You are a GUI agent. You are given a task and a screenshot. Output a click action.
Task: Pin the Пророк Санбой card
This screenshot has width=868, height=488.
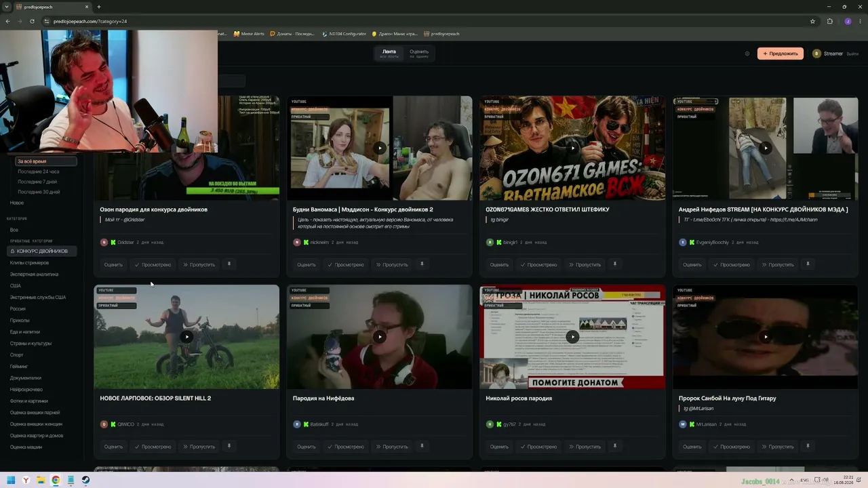pos(808,446)
